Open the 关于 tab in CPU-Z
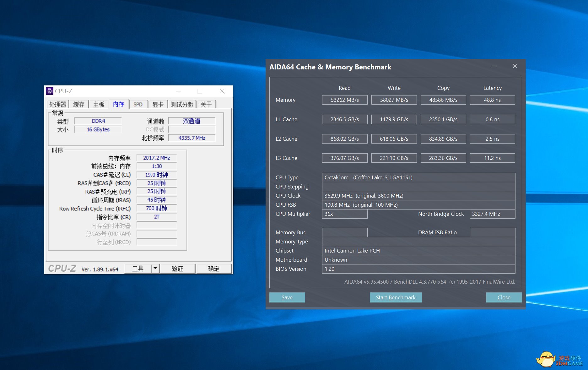The width and height of the screenshot is (588, 370). coord(206,104)
